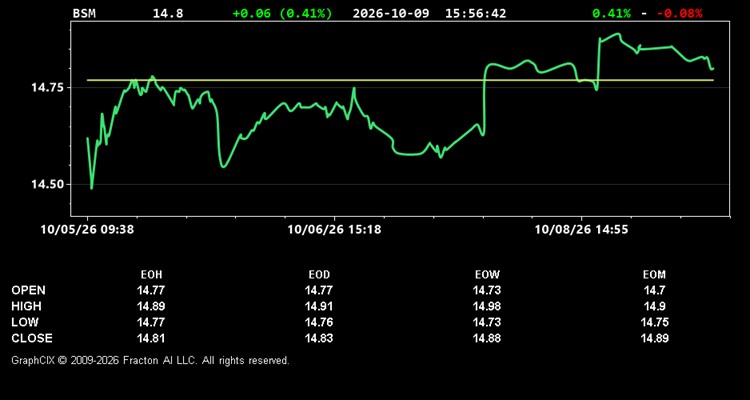Click the red -0.08% range value
Screen dimensions: 750x400
point(680,13)
